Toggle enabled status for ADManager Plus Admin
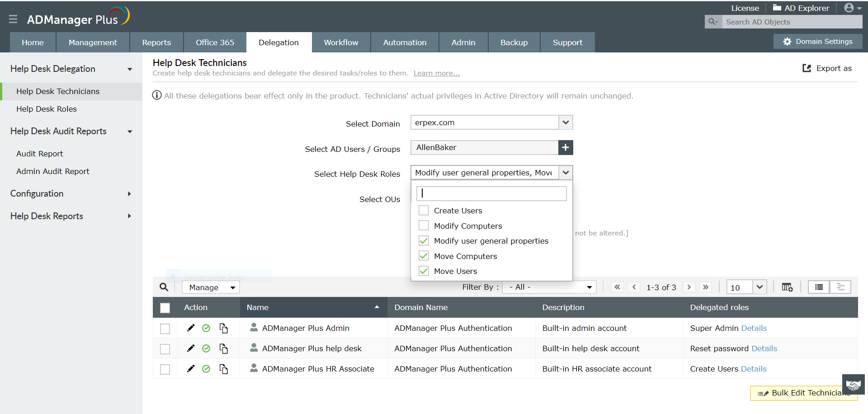Viewport: 868px width, 414px height. (x=206, y=328)
